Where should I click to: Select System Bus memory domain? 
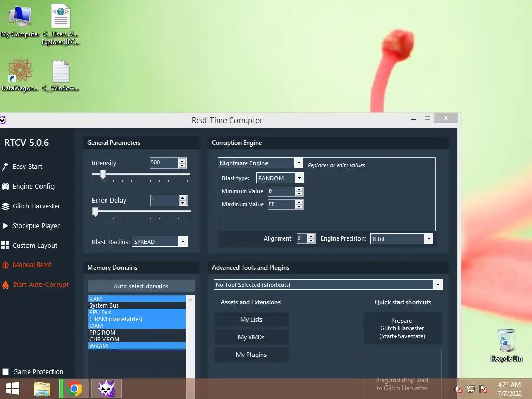tap(137, 305)
